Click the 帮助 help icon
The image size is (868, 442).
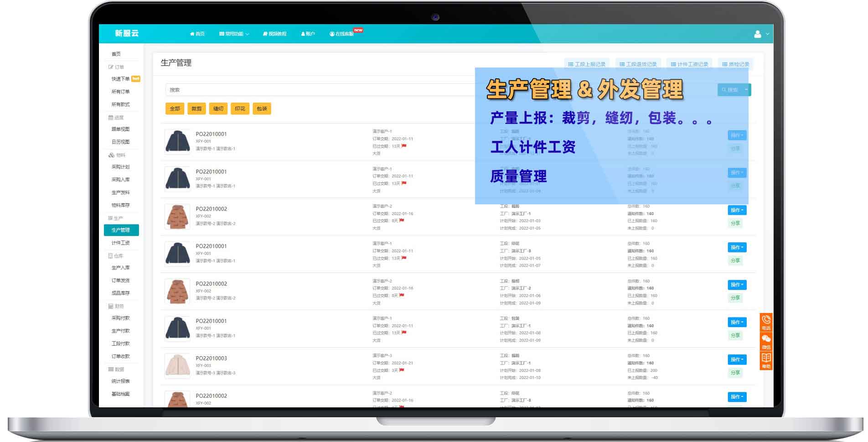click(766, 360)
